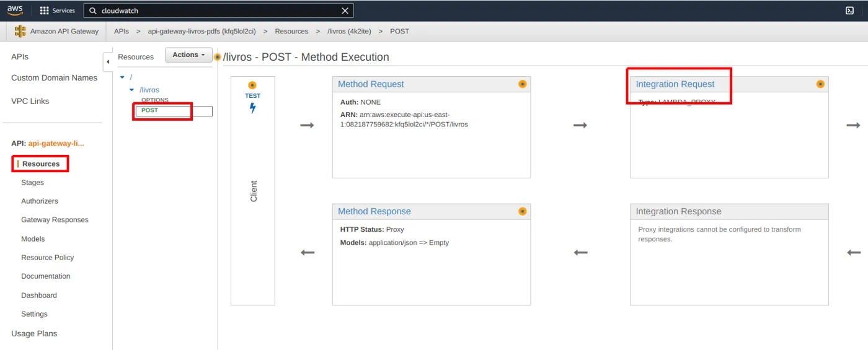The image size is (868, 350).
Task: Open Stages in the sidebar
Action: [x=32, y=183]
